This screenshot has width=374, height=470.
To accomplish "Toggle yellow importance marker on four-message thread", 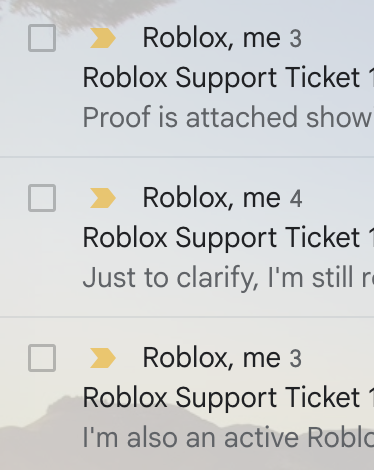I will (103, 198).
